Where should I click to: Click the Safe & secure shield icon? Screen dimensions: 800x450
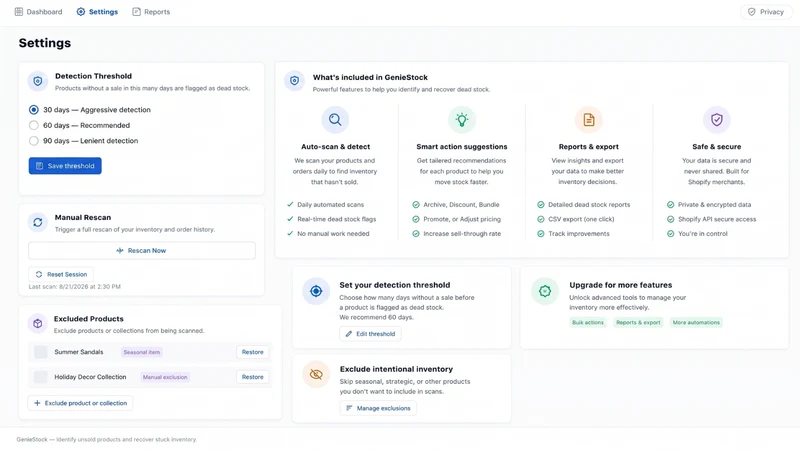point(717,119)
